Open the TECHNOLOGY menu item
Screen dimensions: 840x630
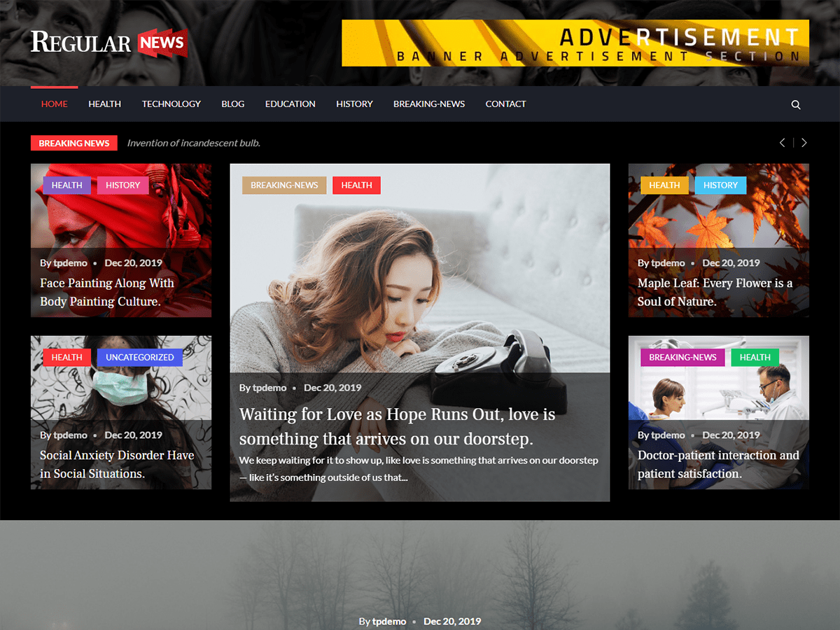click(x=171, y=104)
